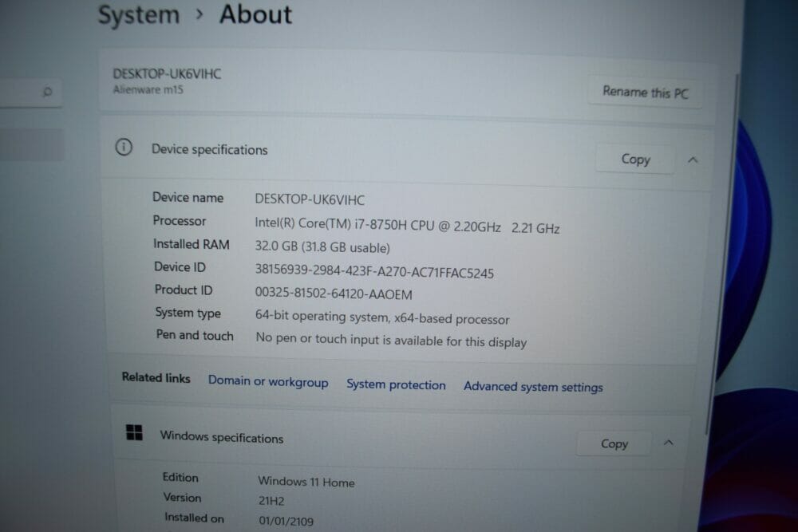Click the Installed RAM label
The image size is (798, 532).
[x=191, y=244]
